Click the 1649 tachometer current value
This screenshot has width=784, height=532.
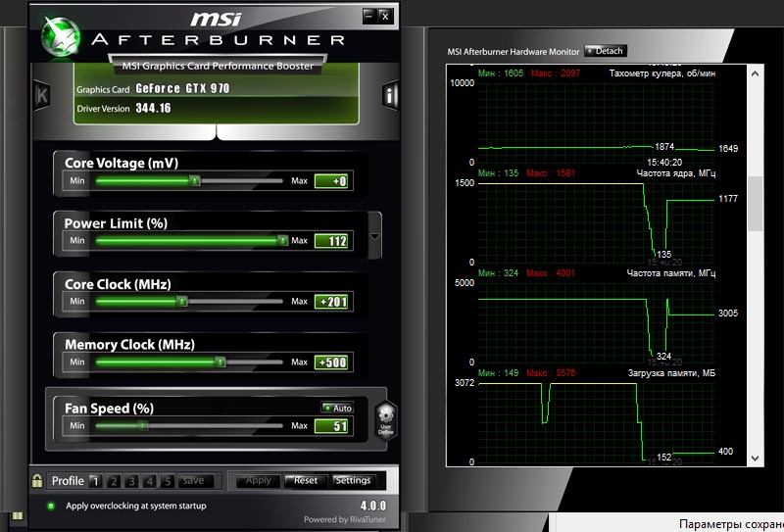(x=727, y=149)
